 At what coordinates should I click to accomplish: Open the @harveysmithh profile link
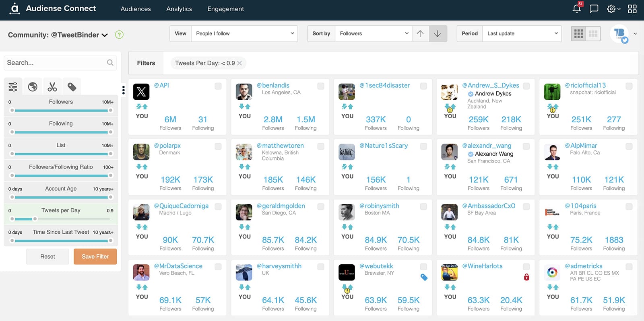(x=279, y=266)
